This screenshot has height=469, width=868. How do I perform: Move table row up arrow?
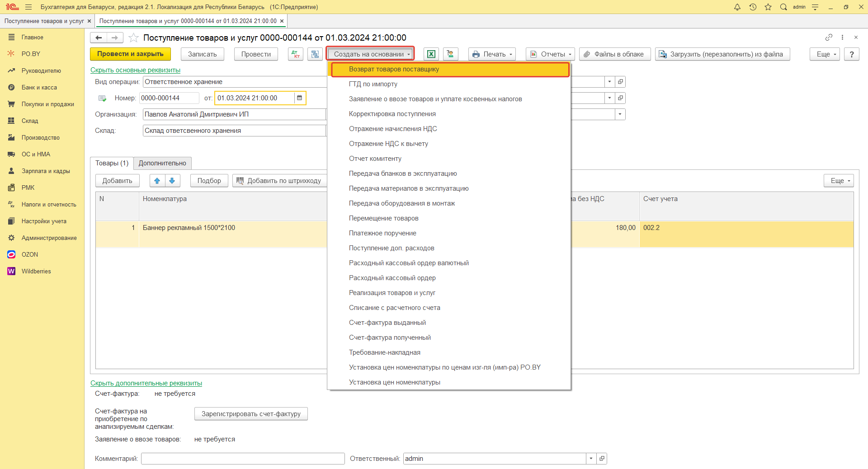tap(157, 181)
